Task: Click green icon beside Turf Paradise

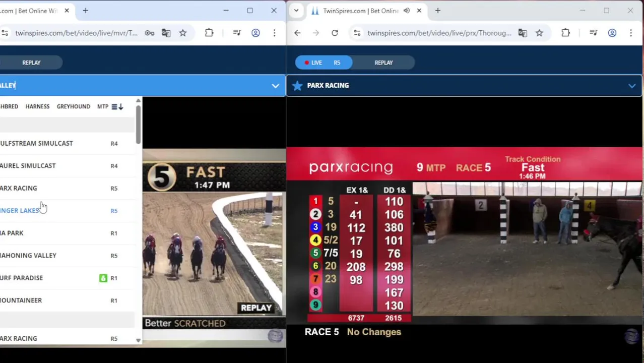Action: (103, 278)
